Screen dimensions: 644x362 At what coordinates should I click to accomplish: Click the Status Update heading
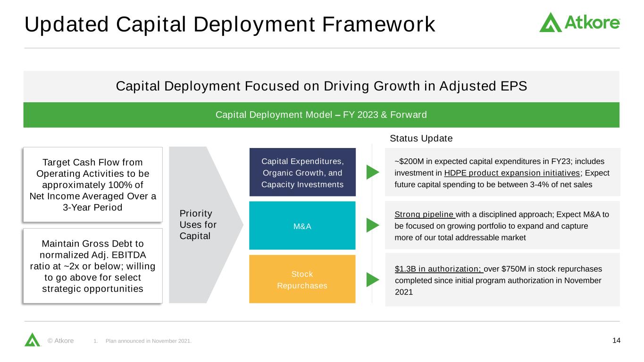tap(421, 139)
